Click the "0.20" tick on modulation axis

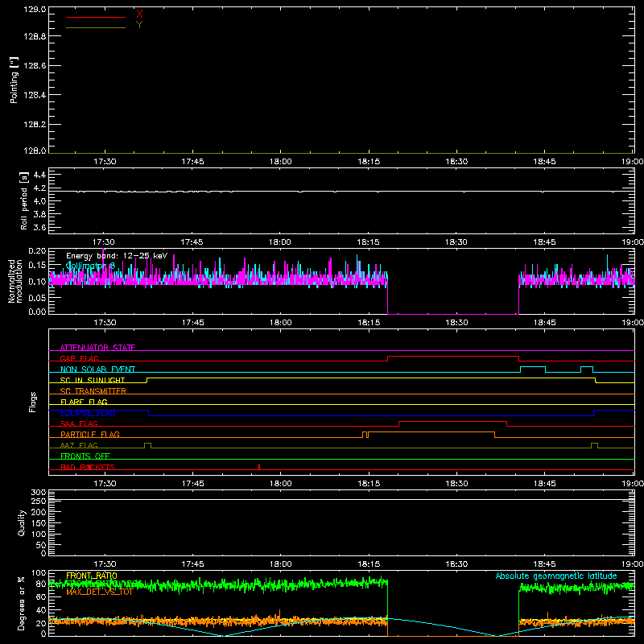[x=37, y=251]
